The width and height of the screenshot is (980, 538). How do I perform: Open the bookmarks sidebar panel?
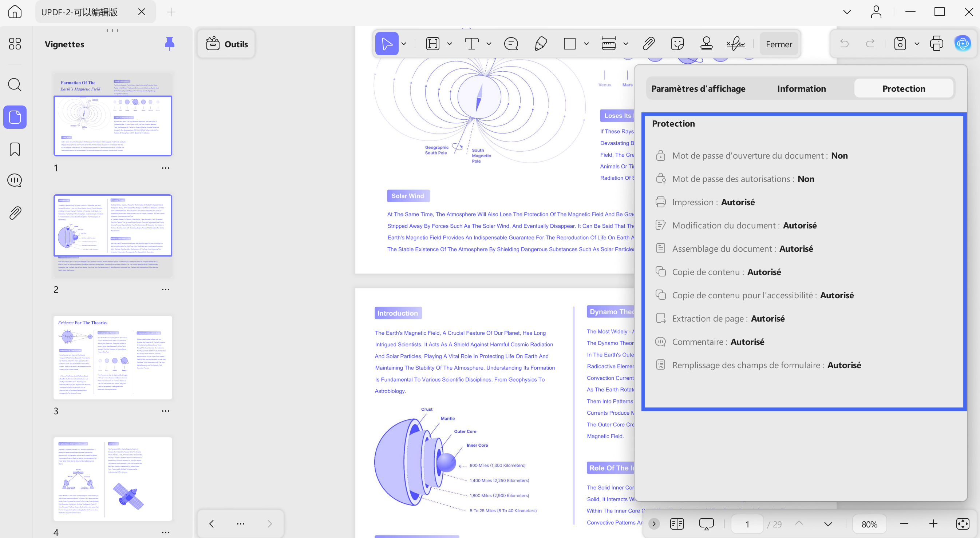click(15, 150)
